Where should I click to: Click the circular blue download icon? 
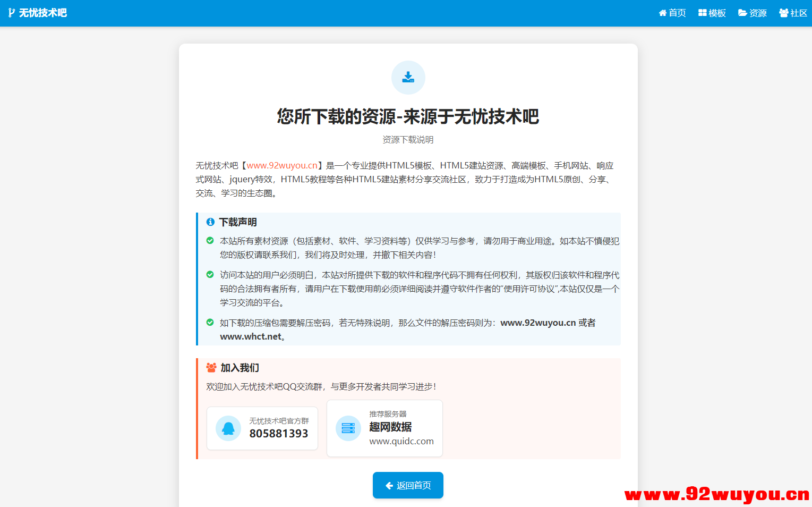pyautogui.click(x=408, y=77)
